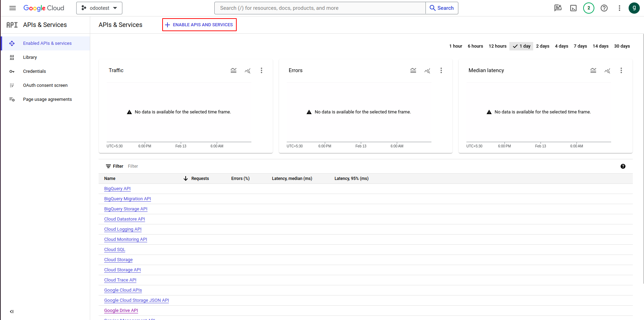Click the OAuth consent screen icon
Image resolution: width=644 pixels, height=320 pixels.
point(12,85)
